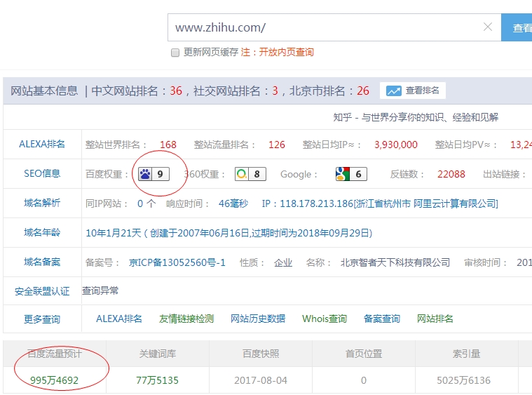Toggle the 更新网页缓存 checkbox
Image resolution: width=532 pixels, height=395 pixels.
[175, 53]
